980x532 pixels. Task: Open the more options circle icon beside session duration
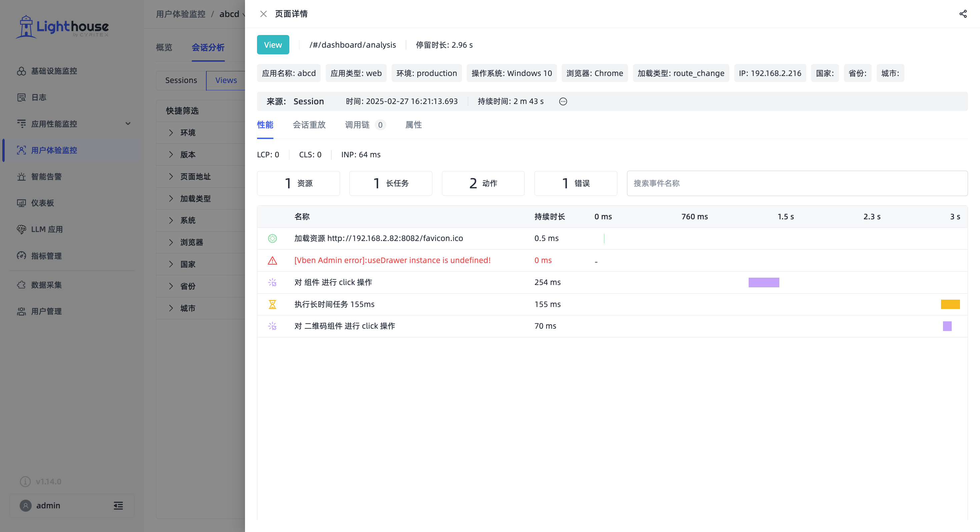coord(563,102)
